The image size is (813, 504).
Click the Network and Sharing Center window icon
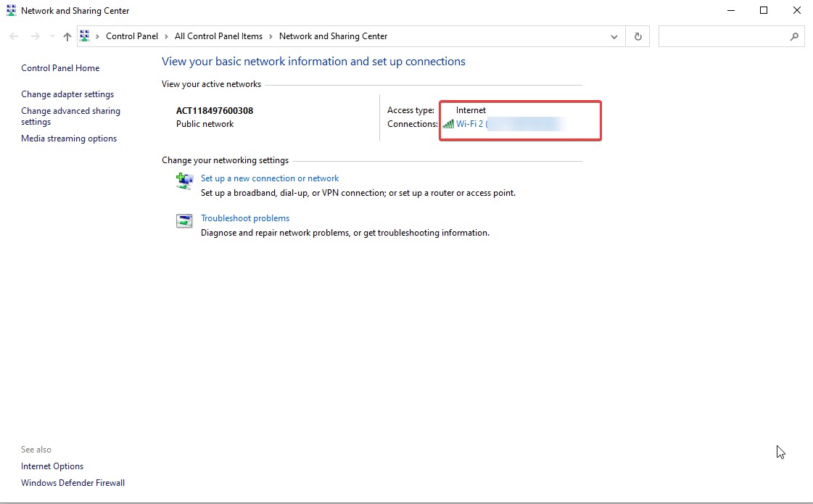click(10, 10)
